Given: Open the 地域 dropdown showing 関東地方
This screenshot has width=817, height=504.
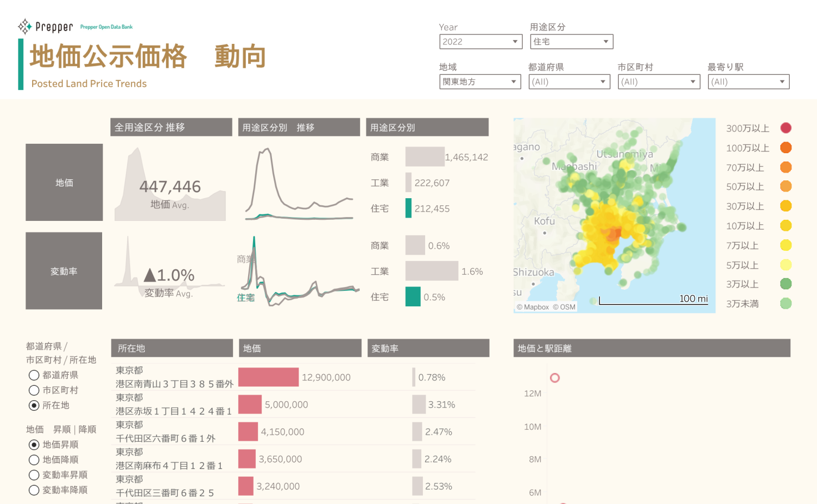Looking at the screenshot, I should [x=480, y=82].
